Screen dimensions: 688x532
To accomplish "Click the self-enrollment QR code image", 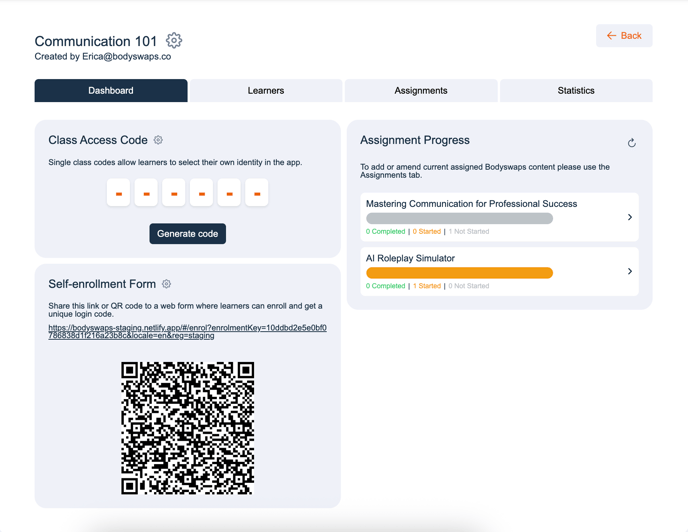I will [x=188, y=428].
